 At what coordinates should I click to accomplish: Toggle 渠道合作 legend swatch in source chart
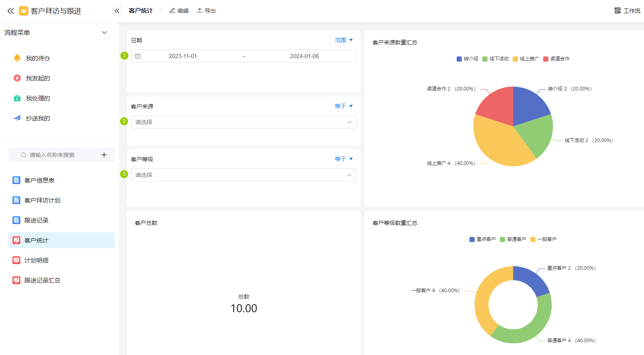pos(546,59)
